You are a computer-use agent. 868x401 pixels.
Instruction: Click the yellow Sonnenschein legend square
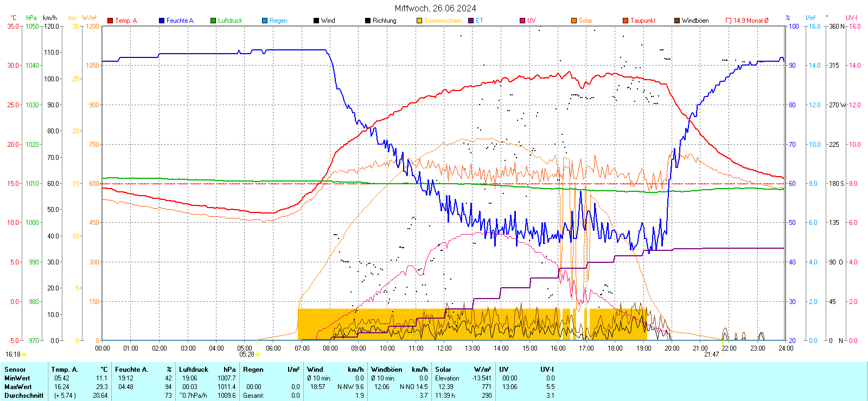point(419,21)
